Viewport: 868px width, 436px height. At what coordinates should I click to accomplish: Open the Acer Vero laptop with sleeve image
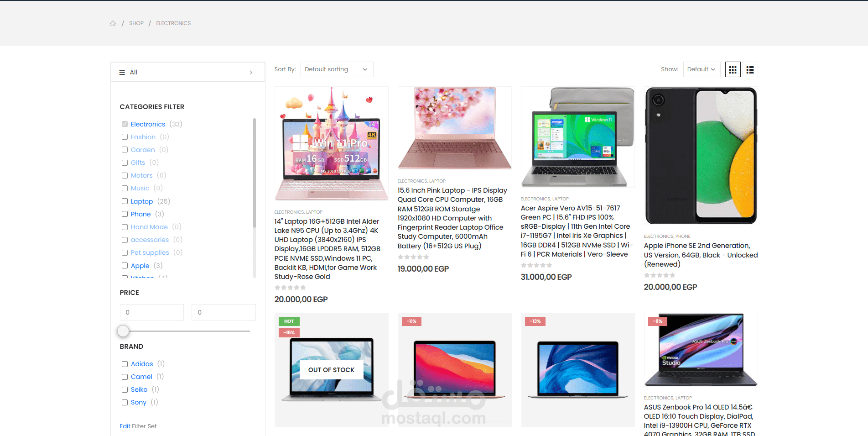point(578,137)
